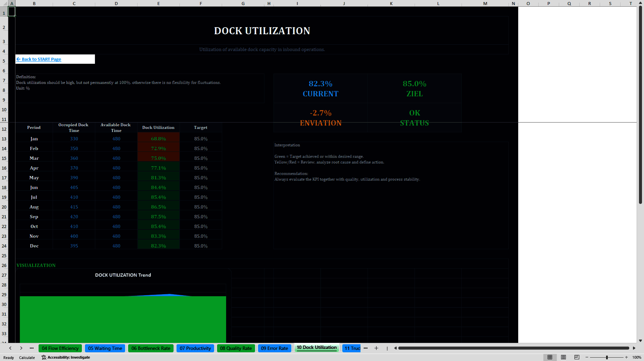Switch to Normal view

coord(550,357)
